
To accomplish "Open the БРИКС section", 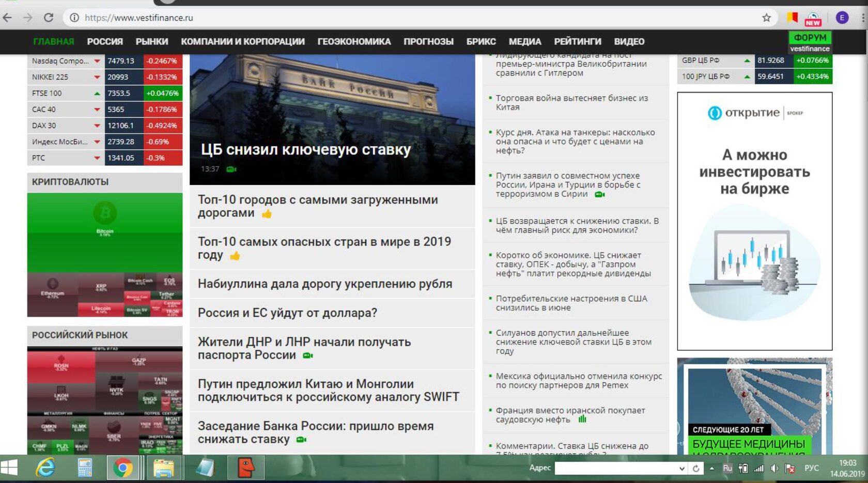I will [481, 41].
